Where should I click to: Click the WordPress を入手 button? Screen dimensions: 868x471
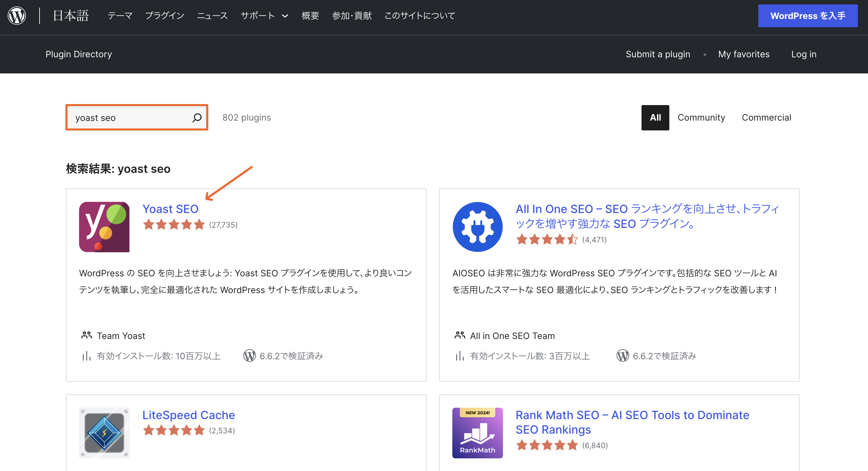[x=808, y=16]
